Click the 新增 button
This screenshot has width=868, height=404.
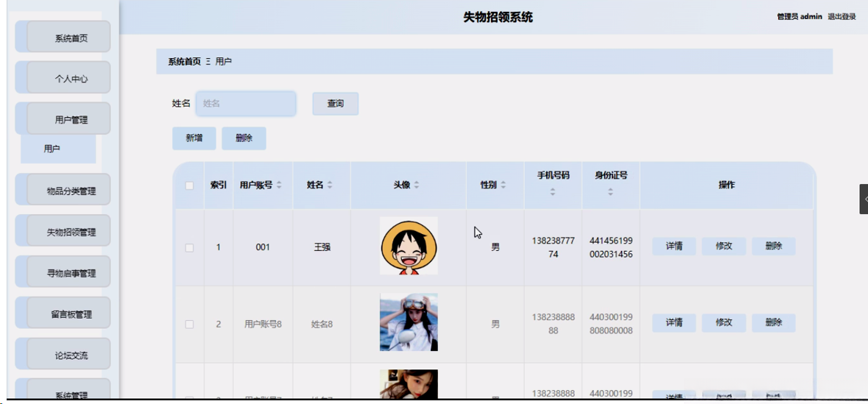click(x=194, y=138)
